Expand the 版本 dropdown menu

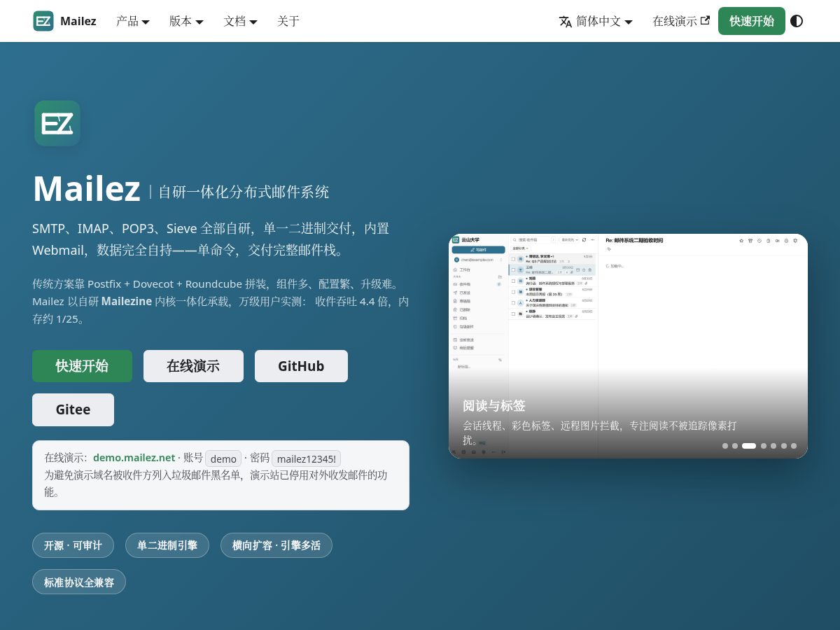tap(186, 21)
